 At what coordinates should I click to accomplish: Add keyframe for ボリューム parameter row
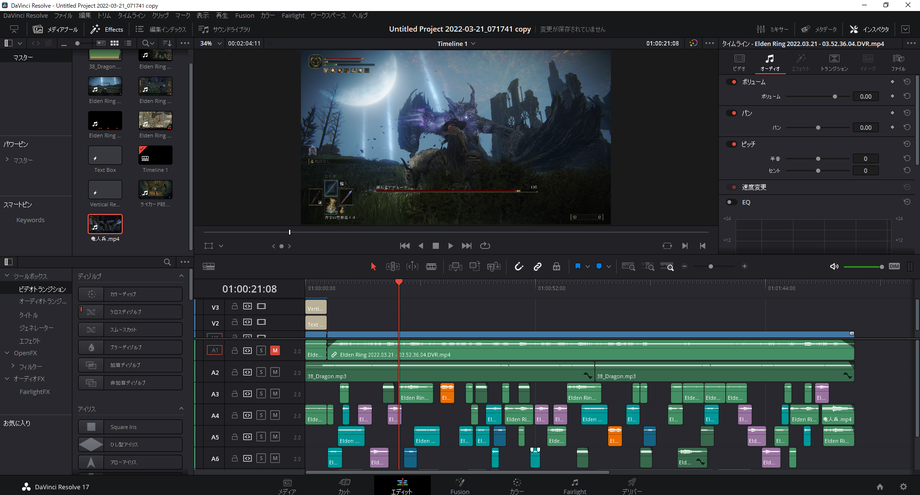click(892, 96)
